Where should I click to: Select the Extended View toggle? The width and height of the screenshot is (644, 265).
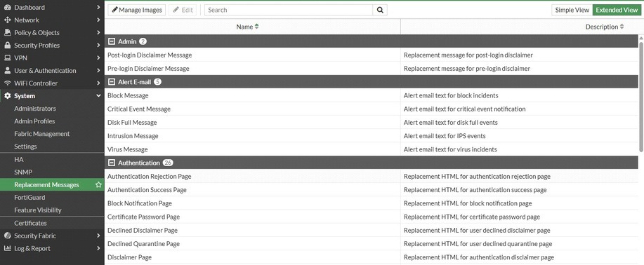point(617,10)
